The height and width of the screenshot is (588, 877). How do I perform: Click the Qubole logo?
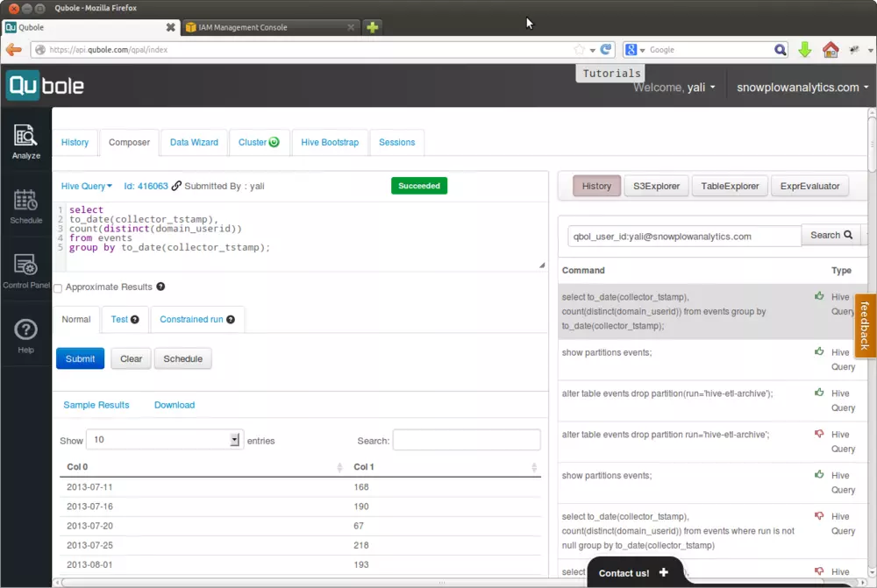46,86
